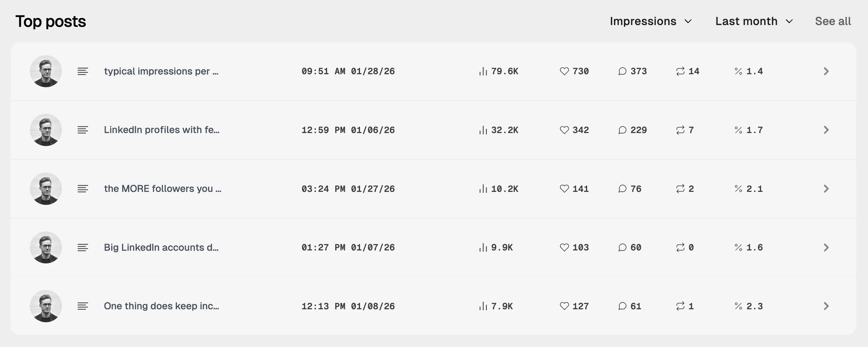The height and width of the screenshot is (347, 868).
Task: Open the Impressions sorting dropdown
Action: point(650,21)
